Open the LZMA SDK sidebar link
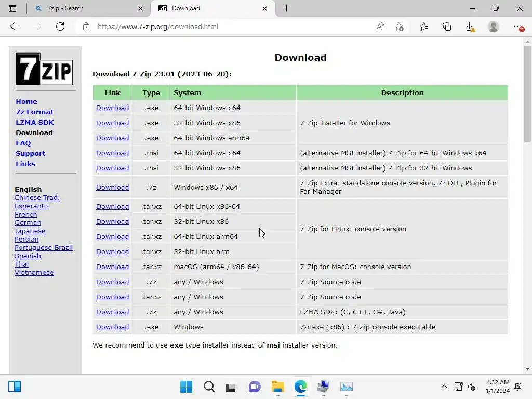Screen dimensions: 532x399 35,122
